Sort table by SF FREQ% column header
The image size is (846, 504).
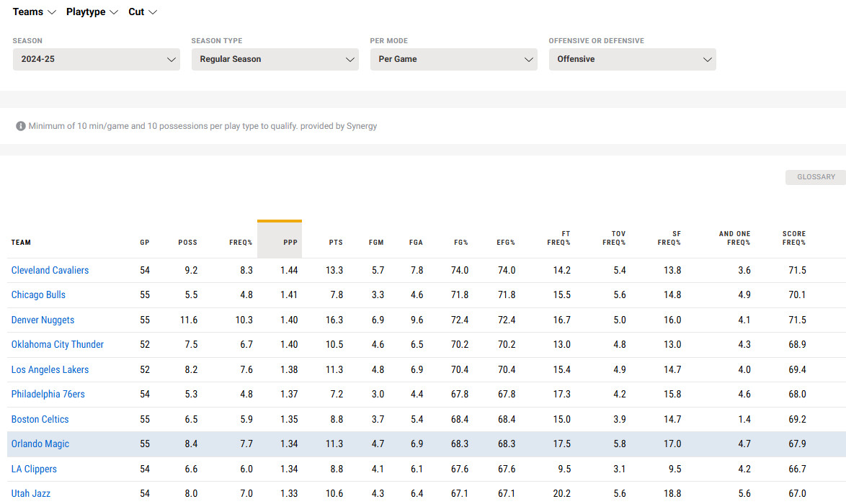[669, 238]
